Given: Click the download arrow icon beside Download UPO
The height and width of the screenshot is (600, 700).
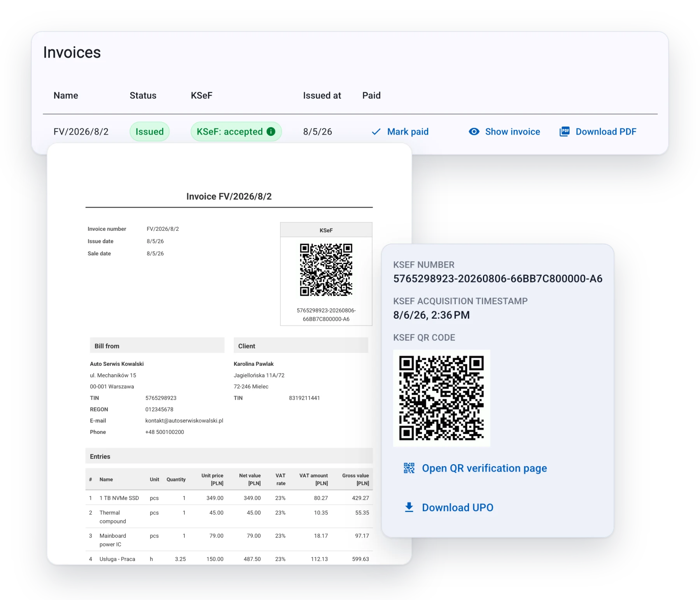Looking at the screenshot, I should (409, 507).
